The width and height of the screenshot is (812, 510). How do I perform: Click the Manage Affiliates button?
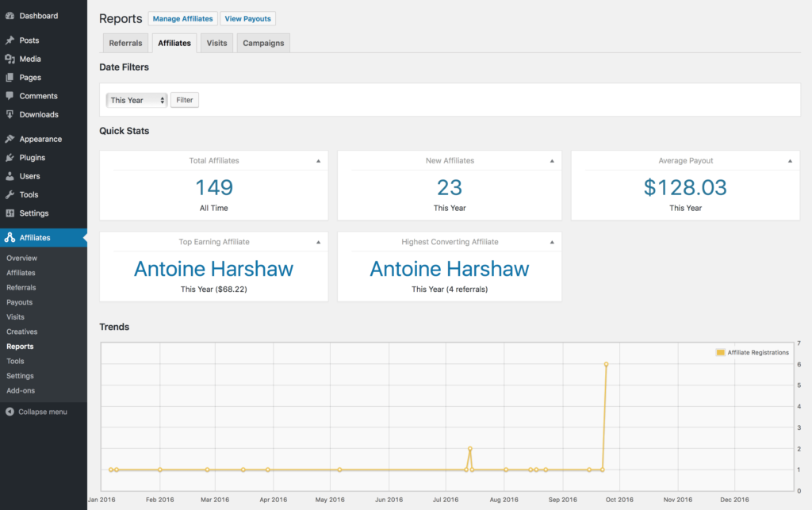pos(183,19)
